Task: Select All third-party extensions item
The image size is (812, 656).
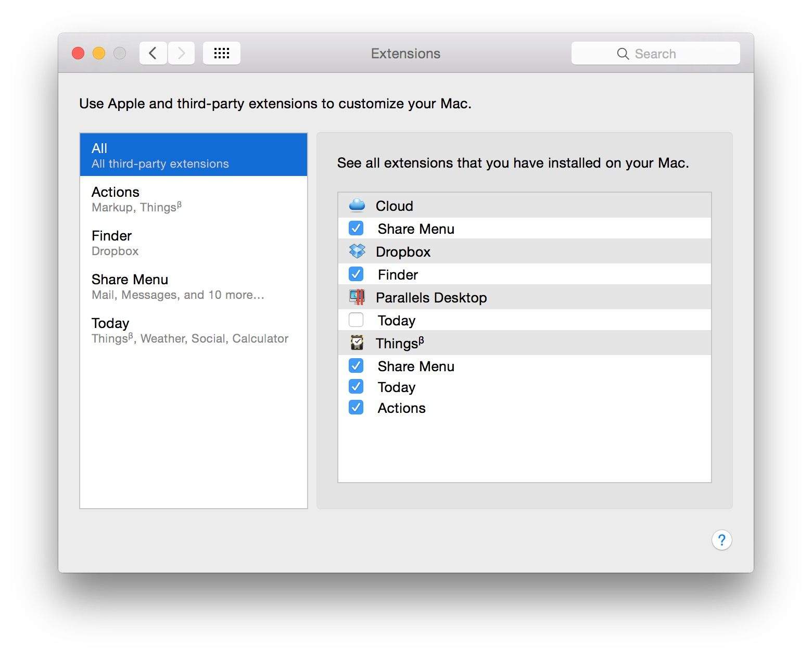Action: point(193,155)
